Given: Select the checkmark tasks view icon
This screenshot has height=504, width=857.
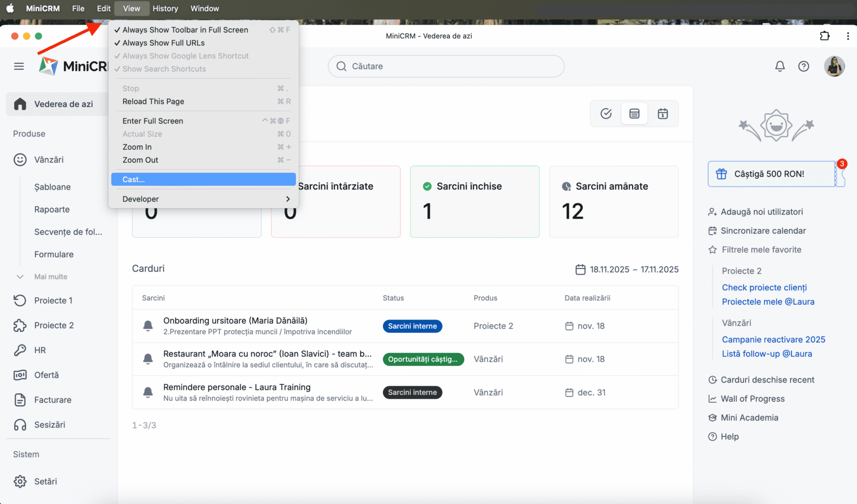Looking at the screenshot, I should click(606, 114).
